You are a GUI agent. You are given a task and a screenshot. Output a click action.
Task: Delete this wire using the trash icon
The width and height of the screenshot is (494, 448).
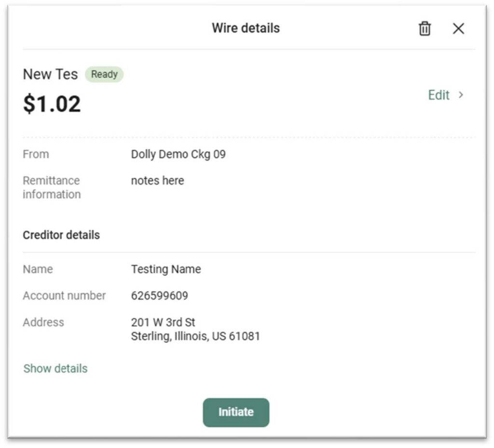click(x=425, y=28)
